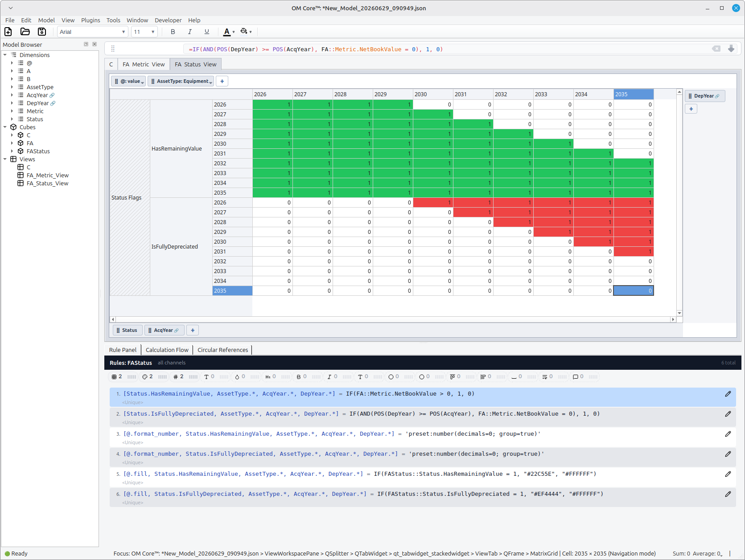Filter rules by number format hash icon

tap(176, 377)
